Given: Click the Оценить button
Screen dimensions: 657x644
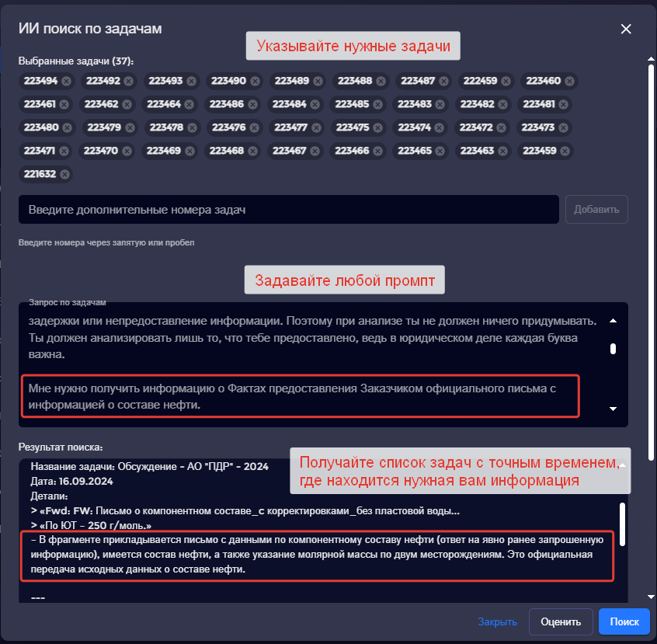Looking at the screenshot, I should click(x=561, y=621).
